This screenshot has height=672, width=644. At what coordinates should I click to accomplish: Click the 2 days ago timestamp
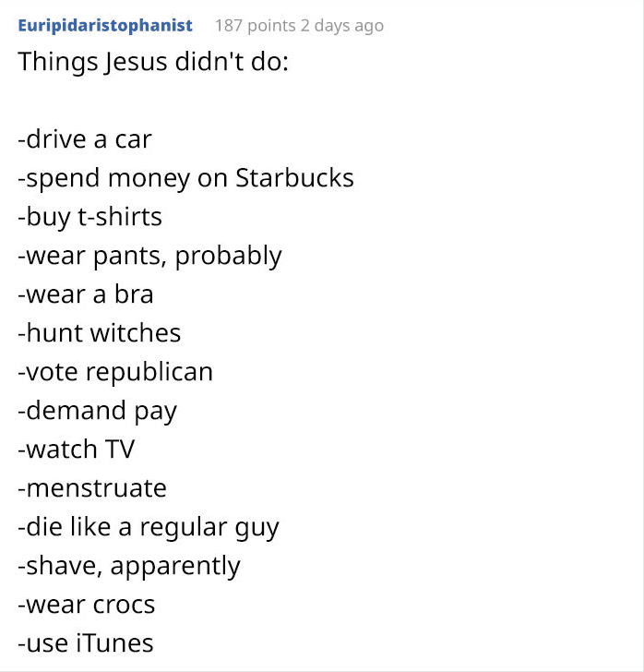[342, 26]
